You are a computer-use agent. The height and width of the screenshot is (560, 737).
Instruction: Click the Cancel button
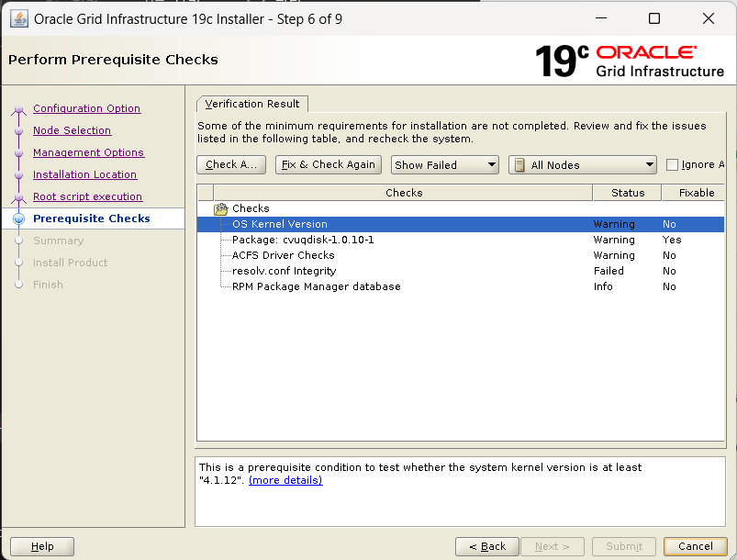695,546
